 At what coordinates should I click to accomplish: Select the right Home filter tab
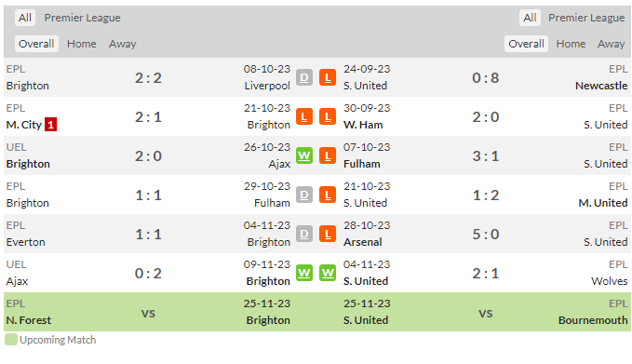point(571,44)
